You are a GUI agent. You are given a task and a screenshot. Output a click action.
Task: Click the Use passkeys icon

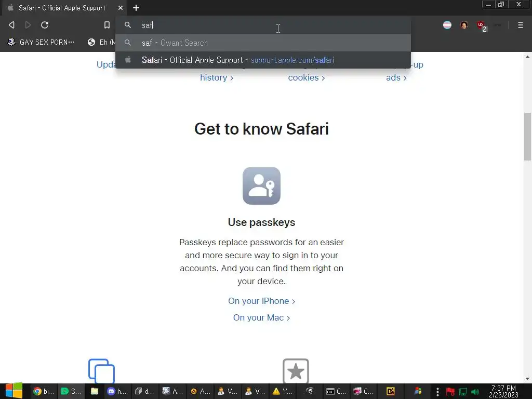point(261,185)
